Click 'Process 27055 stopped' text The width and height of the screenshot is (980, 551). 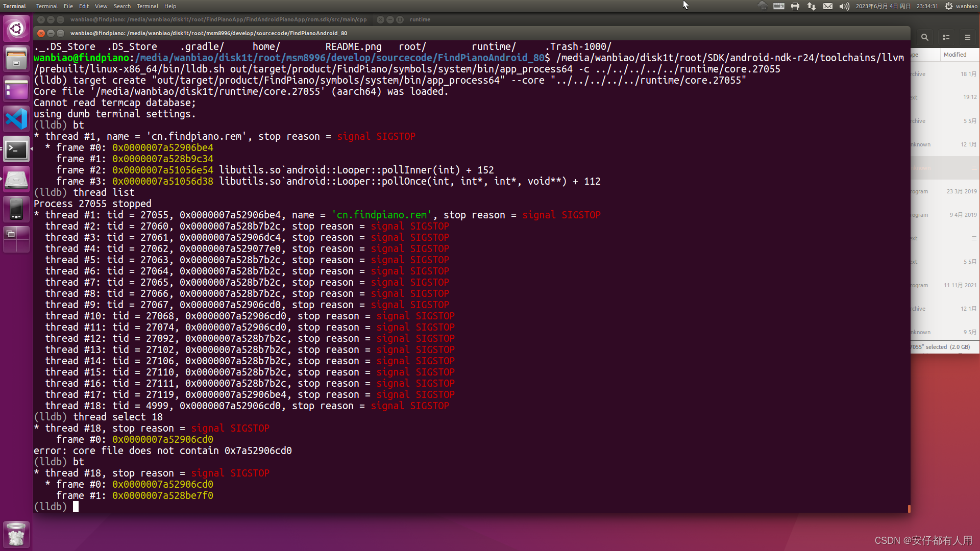pyautogui.click(x=92, y=204)
